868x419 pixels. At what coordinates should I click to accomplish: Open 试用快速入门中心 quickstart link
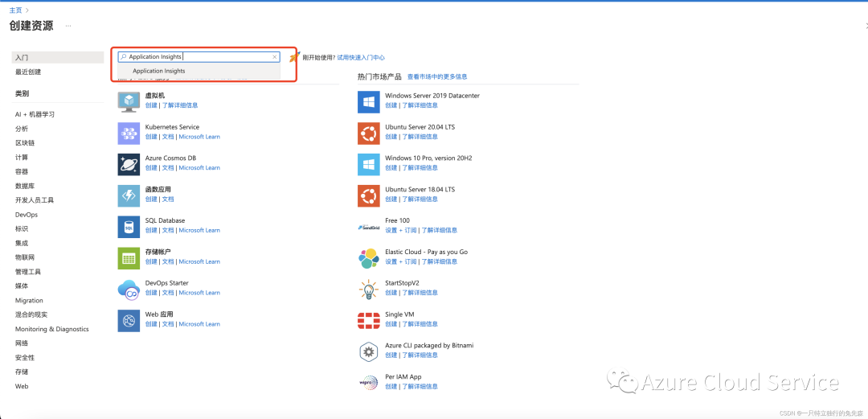361,58
